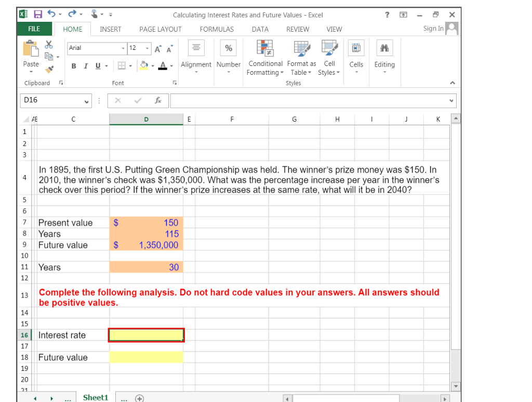This screenshot has width=532, height=402.
Task: Select the Format as Table icon
Action: pyautogui.click(x=301, y=57)
